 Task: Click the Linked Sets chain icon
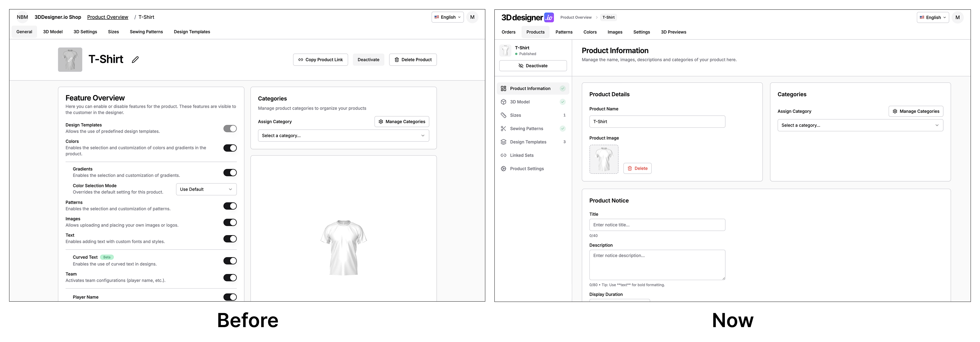tap(503, 155)
